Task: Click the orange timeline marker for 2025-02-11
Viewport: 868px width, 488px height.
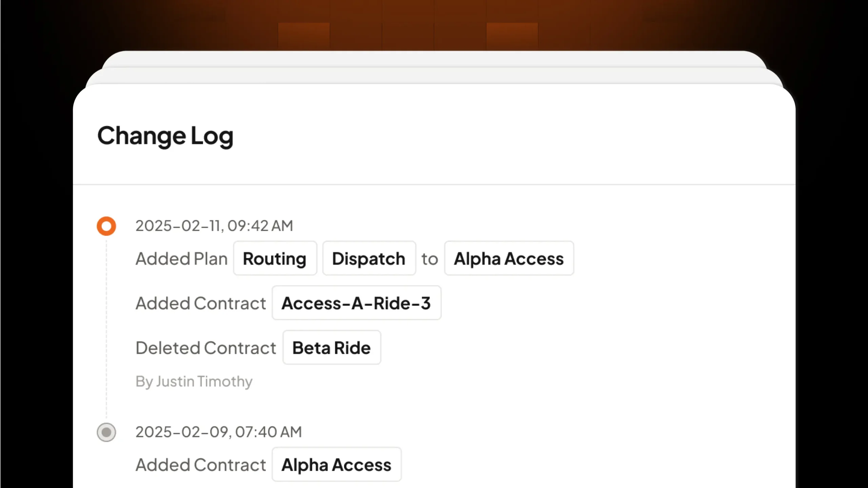Action: pyautogui.click(x=106, y=226)
